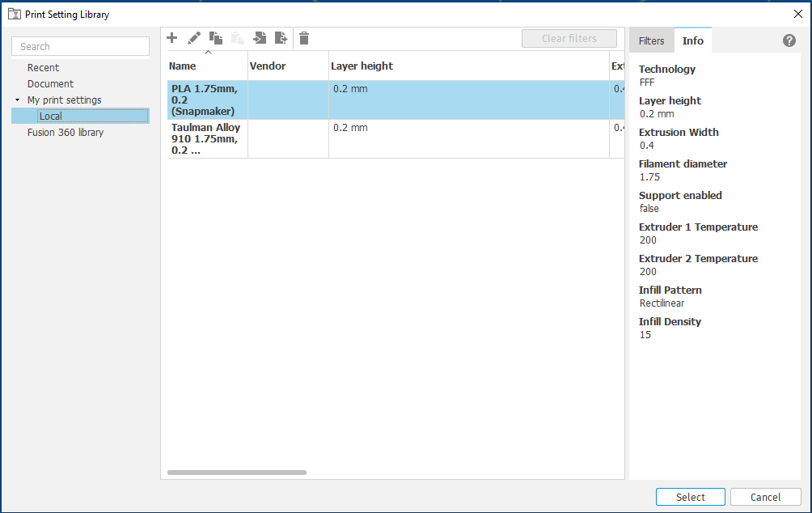Click the Extruder 1 Temperature label
This screenshot has height=513, width=812.
click(698, 227)
